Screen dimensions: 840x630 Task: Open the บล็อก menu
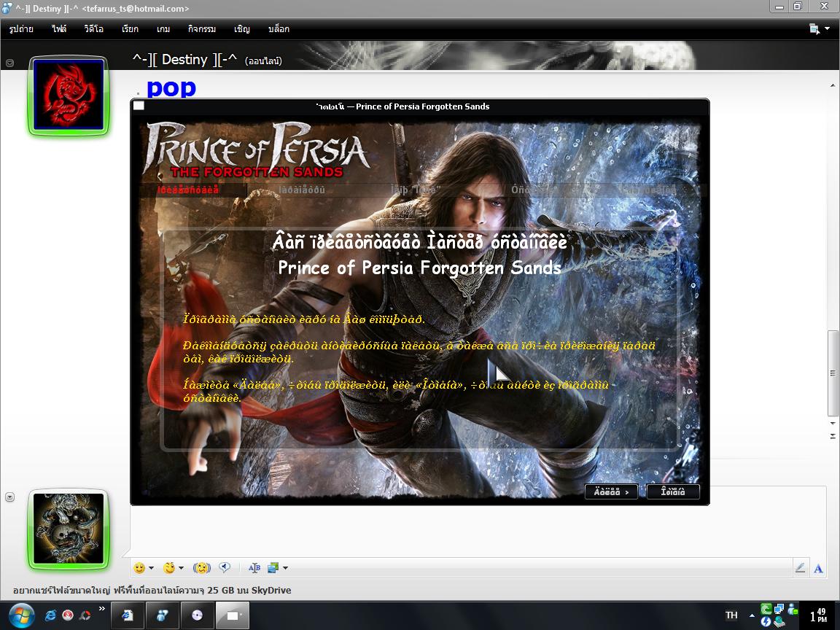[279, 29]
